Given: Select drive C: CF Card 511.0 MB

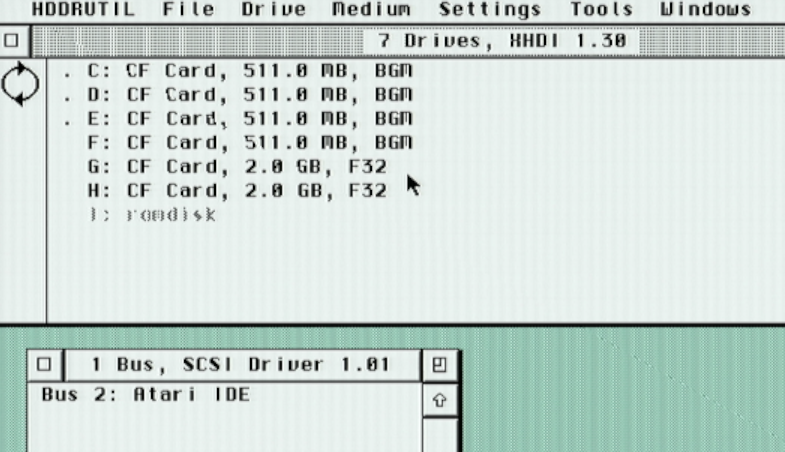Looking at the screenshot, I should [x=250, y=71].
